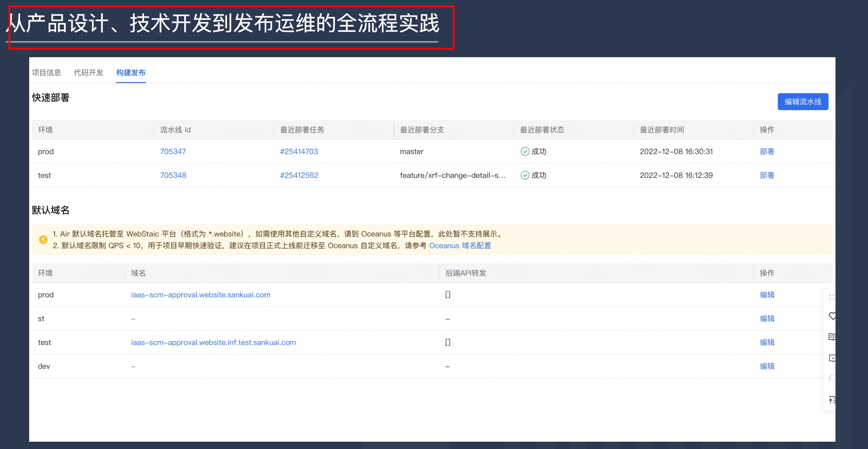Click 编辑 for the st domain row
The width and height of the screenshot is (868, 449).
click(x=767, y=318)
